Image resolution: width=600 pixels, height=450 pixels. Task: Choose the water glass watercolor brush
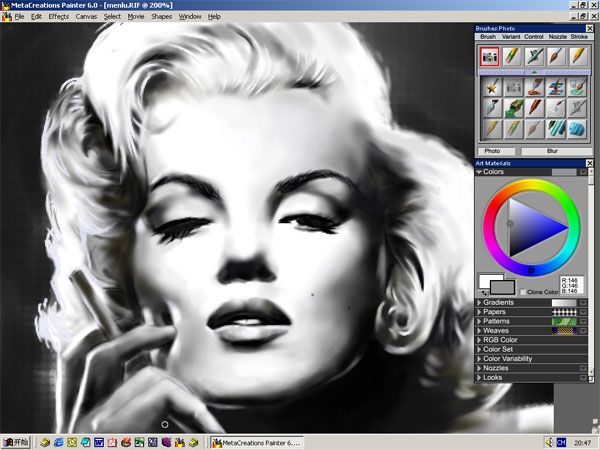(577, 87)
